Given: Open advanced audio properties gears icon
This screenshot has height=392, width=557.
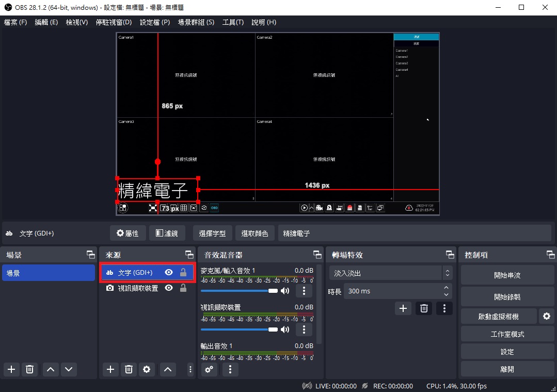Looking at the screenshot, I should (x=209, y=369).
